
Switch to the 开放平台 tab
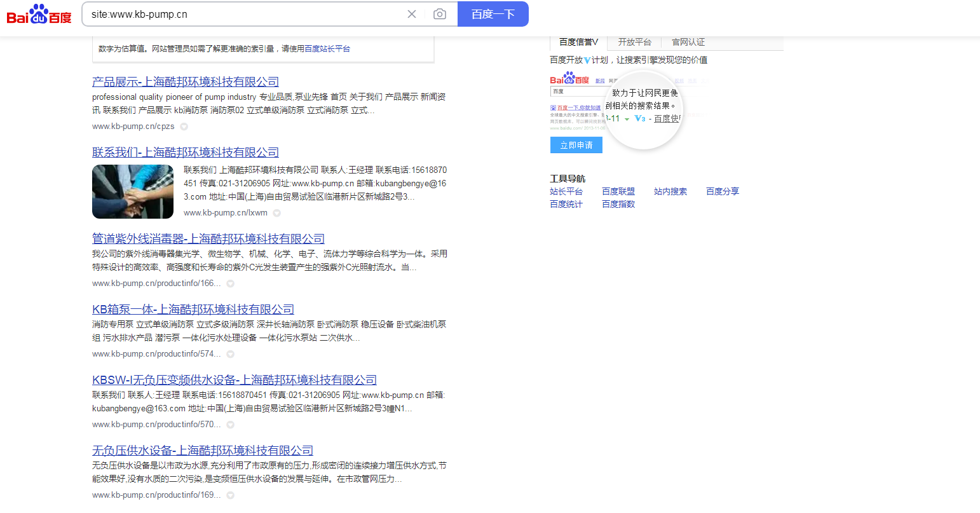point(634,42)
